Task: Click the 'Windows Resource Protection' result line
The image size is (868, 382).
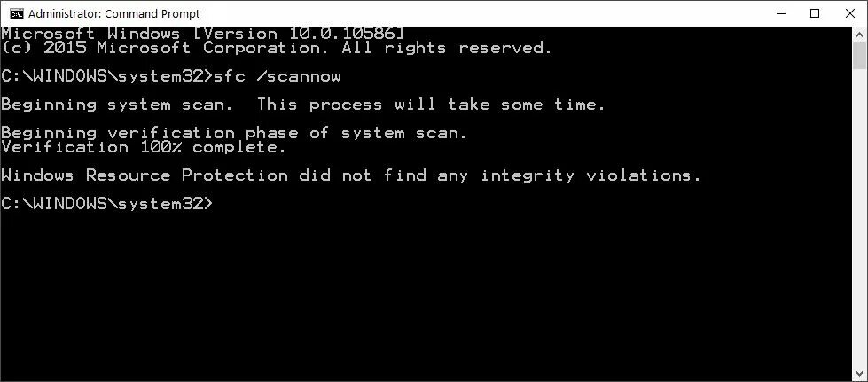Action: tap(351, 176)
